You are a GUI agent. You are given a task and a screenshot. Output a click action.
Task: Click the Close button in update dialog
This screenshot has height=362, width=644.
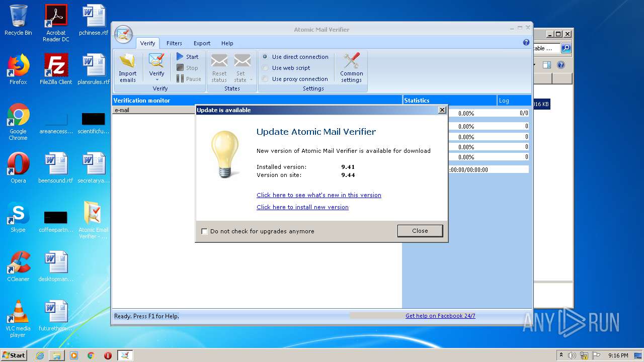tap(420, 231)
